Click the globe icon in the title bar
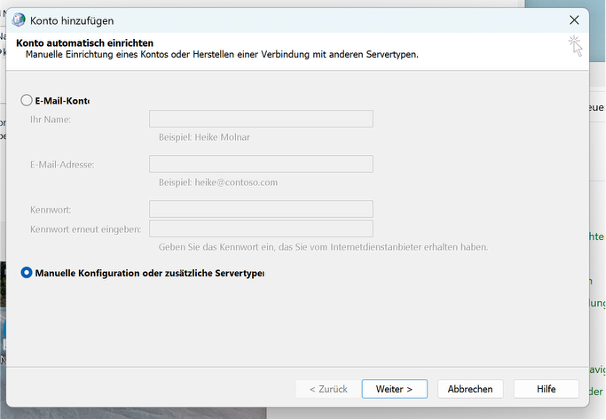 [18, 20]
